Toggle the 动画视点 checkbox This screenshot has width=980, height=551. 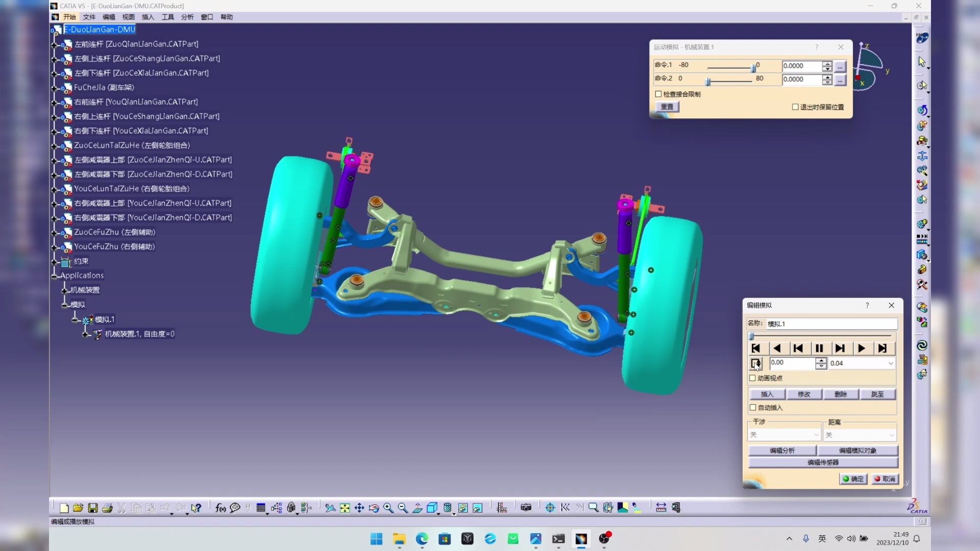pyautogui.click(x=753, y=378)
